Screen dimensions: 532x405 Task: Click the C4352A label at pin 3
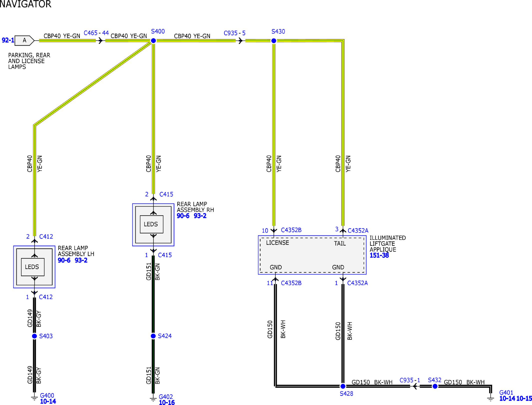(358, 230)
